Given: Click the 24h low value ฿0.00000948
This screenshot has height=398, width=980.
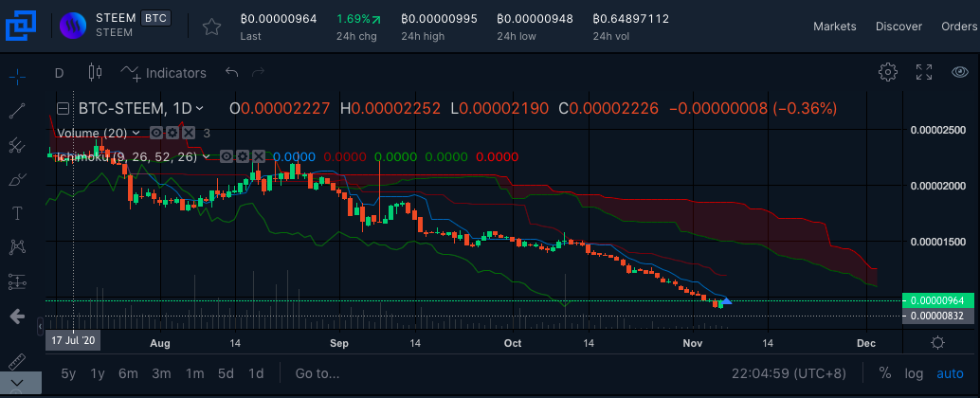Looking at the screenshot, I should (x=535, y=19).
